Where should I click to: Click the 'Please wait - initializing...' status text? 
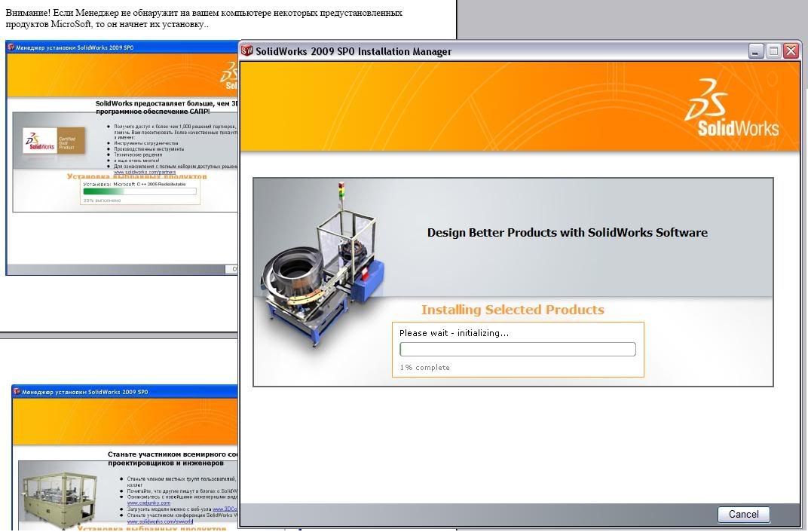pos(454,333)
